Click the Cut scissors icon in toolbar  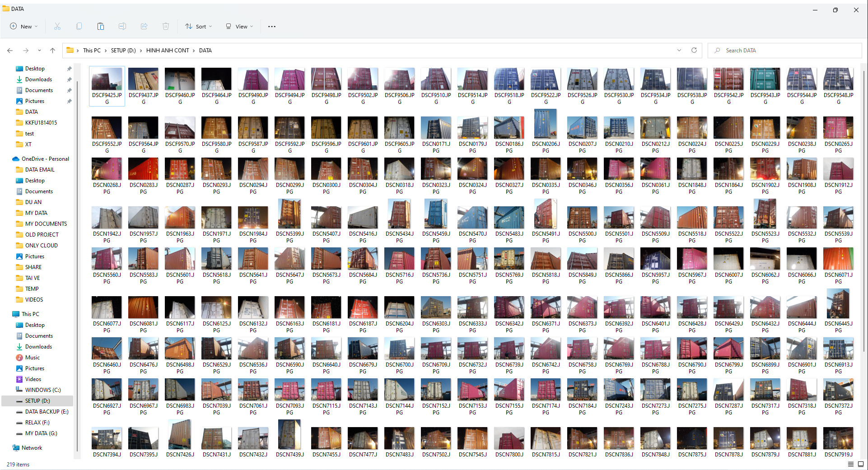click(57, 27)
